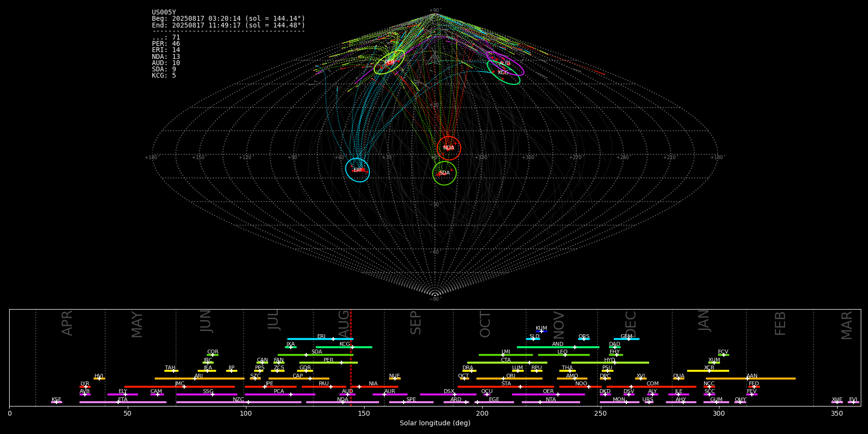Click the 'AUD: 10' legend entry
Image resolution: width=868 pixels, height=434 pixels.
(166, 63)
